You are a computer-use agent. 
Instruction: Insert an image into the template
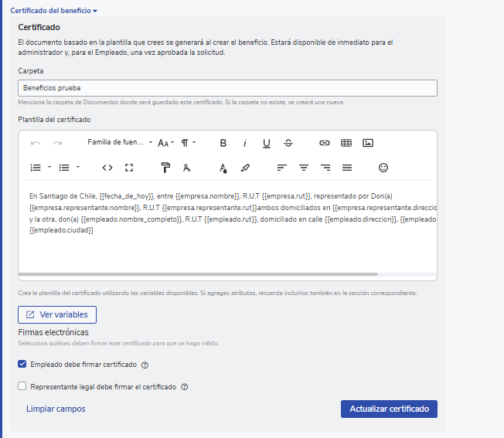(x=368, y=143)
